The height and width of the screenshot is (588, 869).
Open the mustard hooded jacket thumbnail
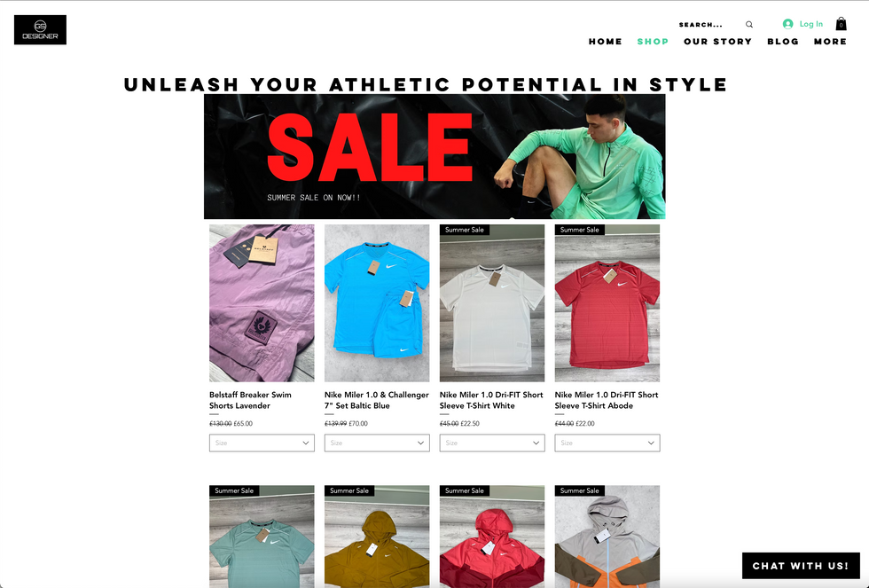coord(377,537)
